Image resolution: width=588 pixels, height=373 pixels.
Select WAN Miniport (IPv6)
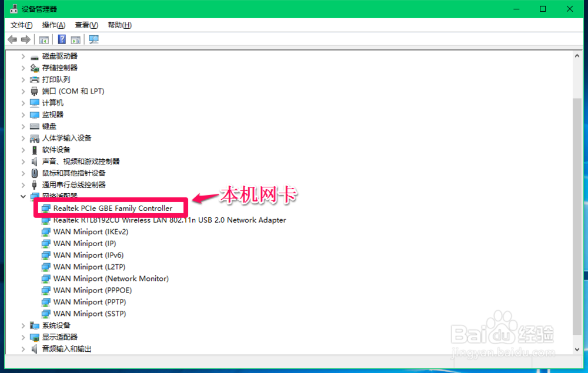tap(89, 255)
